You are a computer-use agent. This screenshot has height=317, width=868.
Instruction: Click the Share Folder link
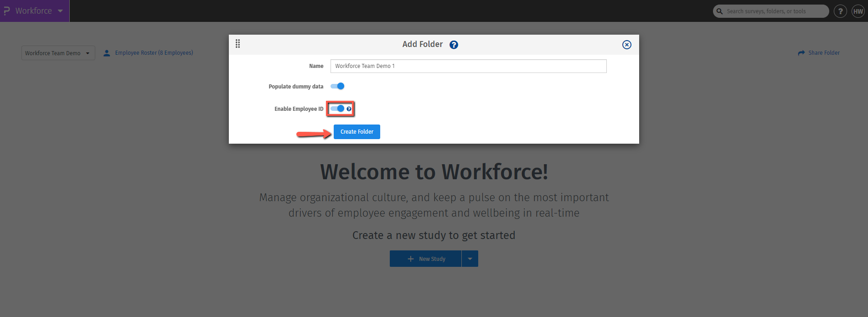(x=819, y=53)
